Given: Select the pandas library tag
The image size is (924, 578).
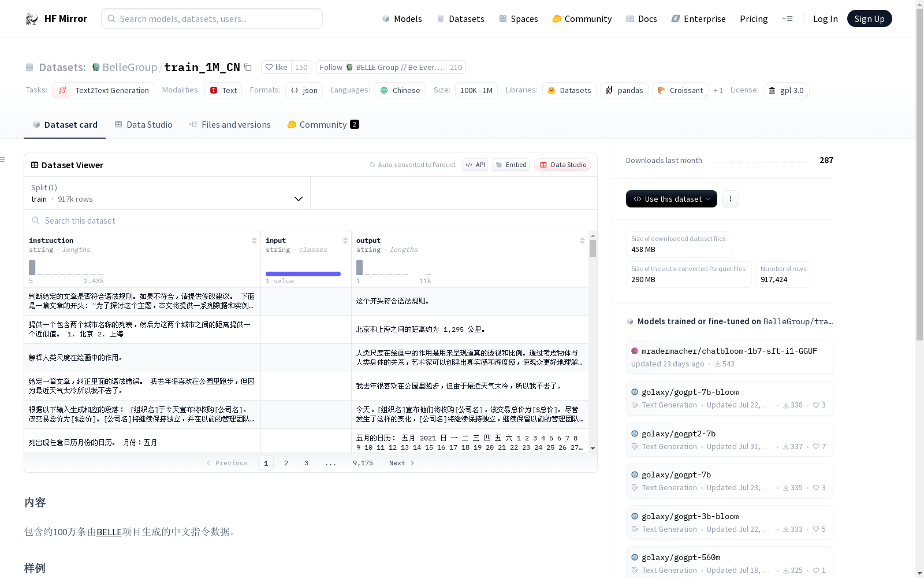Looking at the screenshot, I should (x=624, y=90).
